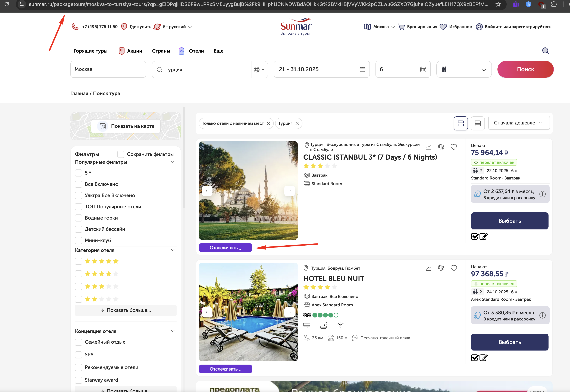Click Отслеживать under CLASSIC ISTANBUL
The width and height of the screenshot is (570, 392).
[x=225, y=248]
